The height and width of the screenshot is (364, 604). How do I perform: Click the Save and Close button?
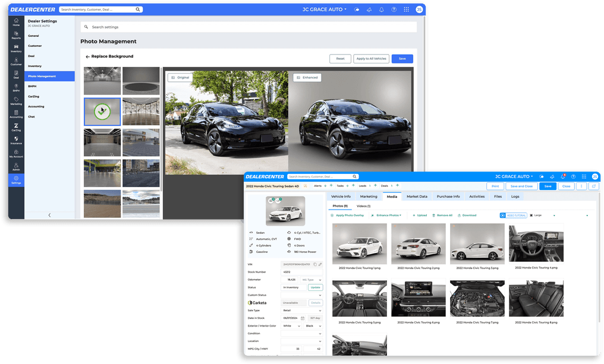tap(522, 186)
